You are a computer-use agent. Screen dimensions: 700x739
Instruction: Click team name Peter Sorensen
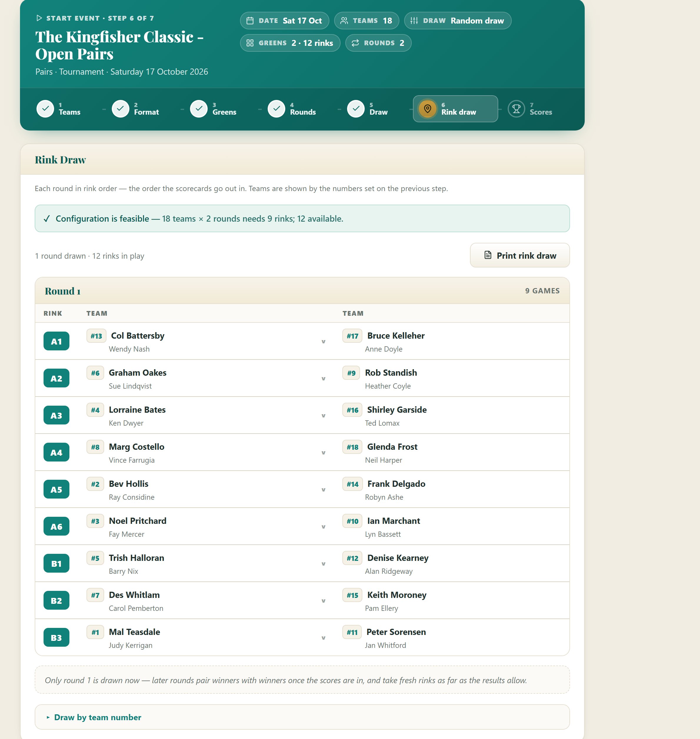click(396, 632)
